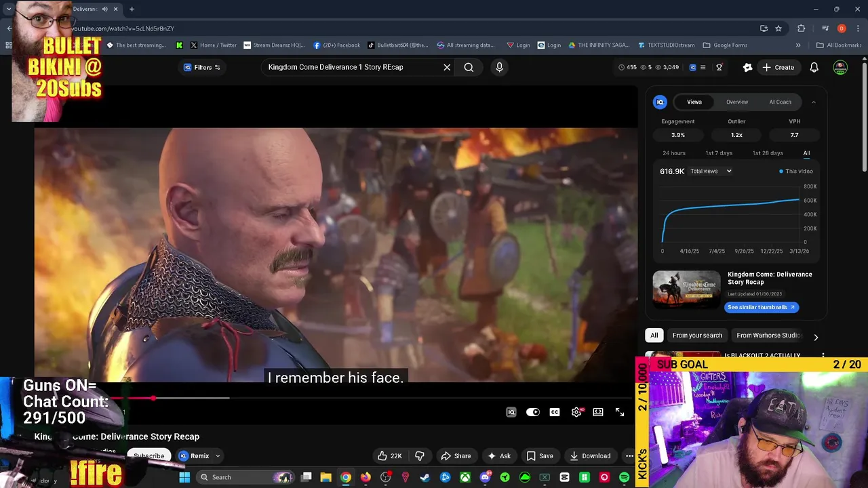Screen dimensions: 868x488
Task: Click the vidIQ trophy icon in header
Action: [719, 67]
